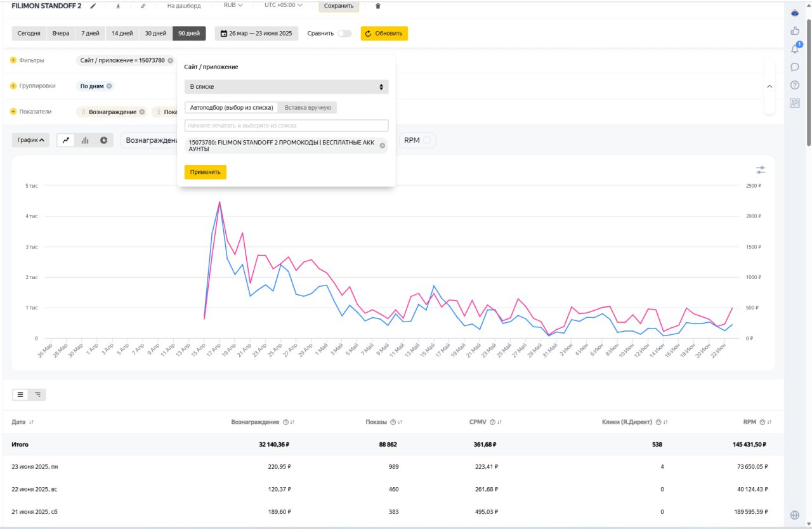This screenshot has width=812, height=529.
Task: Open the RUB currency dropdown
Action: click(233, 6)
